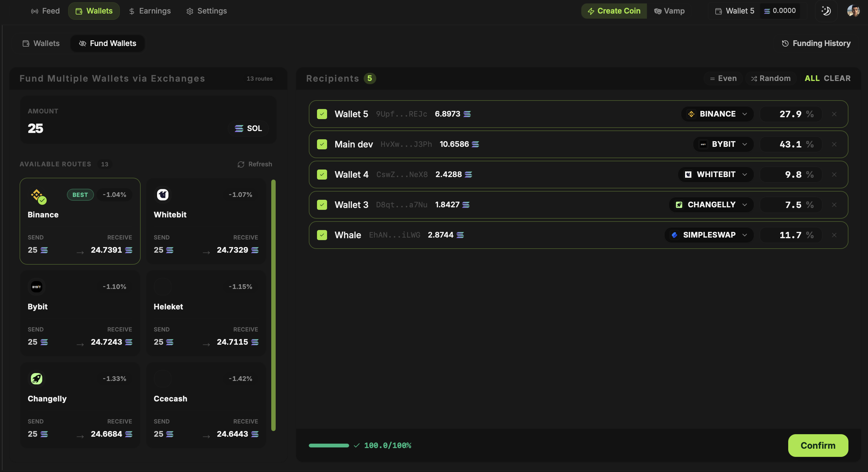868x472 pixels.
Task: Edit the 43.1 % share for Main dev
Action: 790,144
